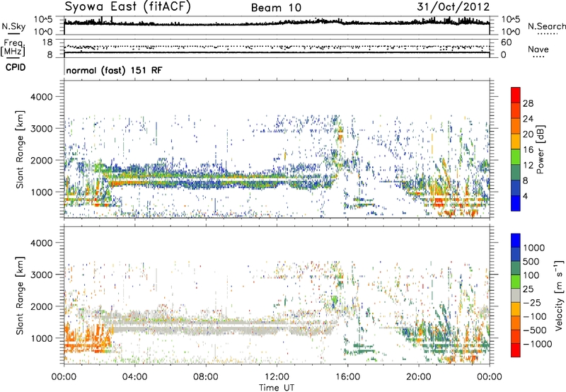Select the '16' tick on the Power scale
Viewport: 566px width, 392px height.
(x=528, y=150)
